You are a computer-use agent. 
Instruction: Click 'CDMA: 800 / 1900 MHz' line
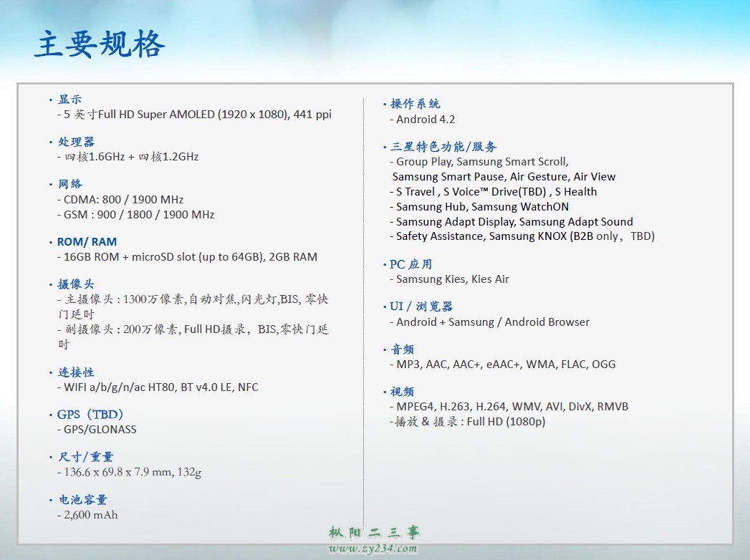[x=120, y=199]
